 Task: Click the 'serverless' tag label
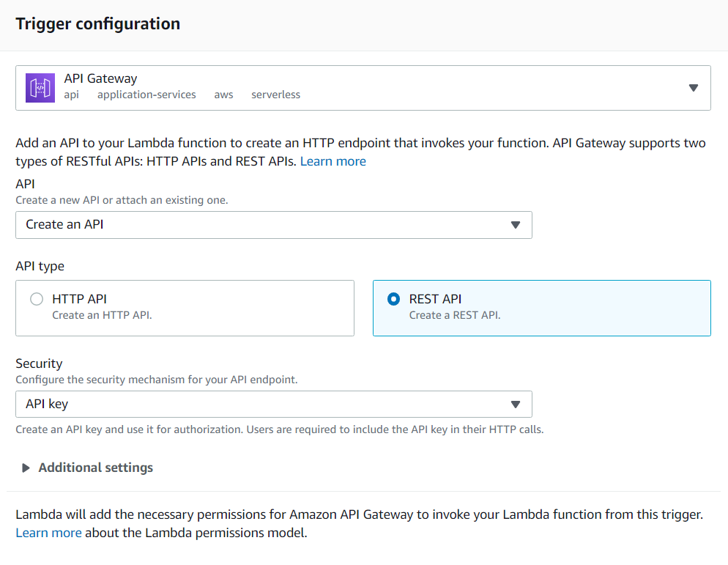point(275,95)
